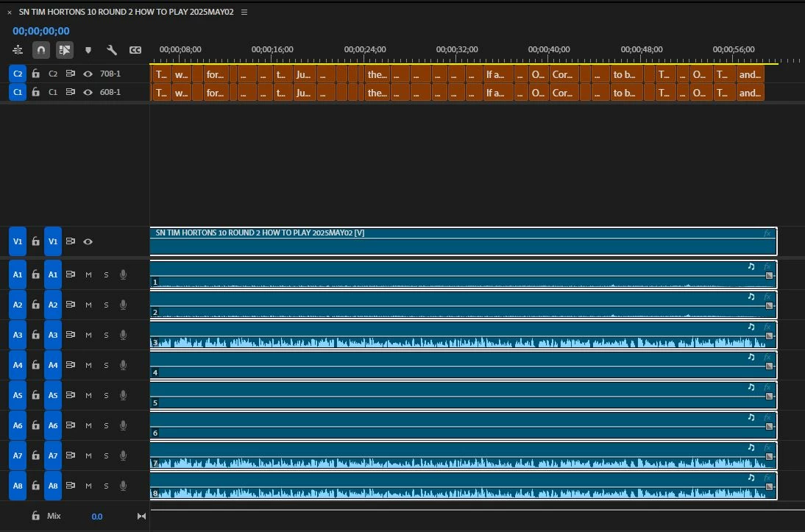This screenshot has height=532, width=805.
Task: Mute audio track A4
Action: tap(88, 365)
